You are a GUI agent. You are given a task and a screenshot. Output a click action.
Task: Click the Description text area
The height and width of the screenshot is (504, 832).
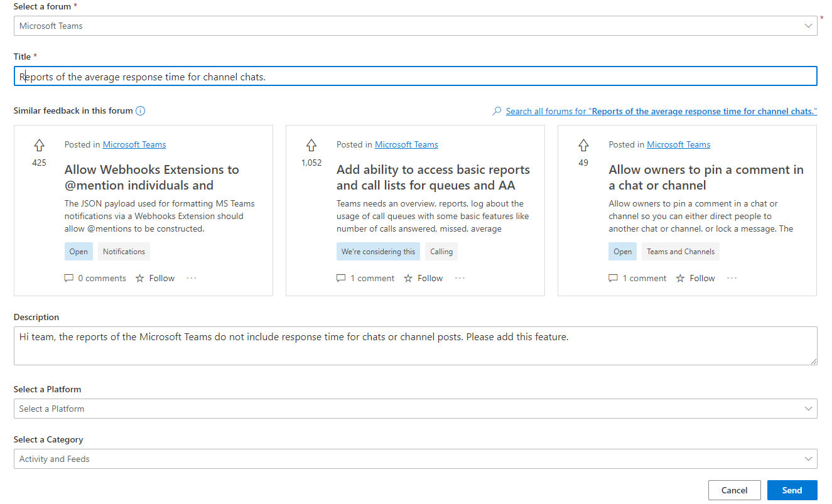click(416, 346)
